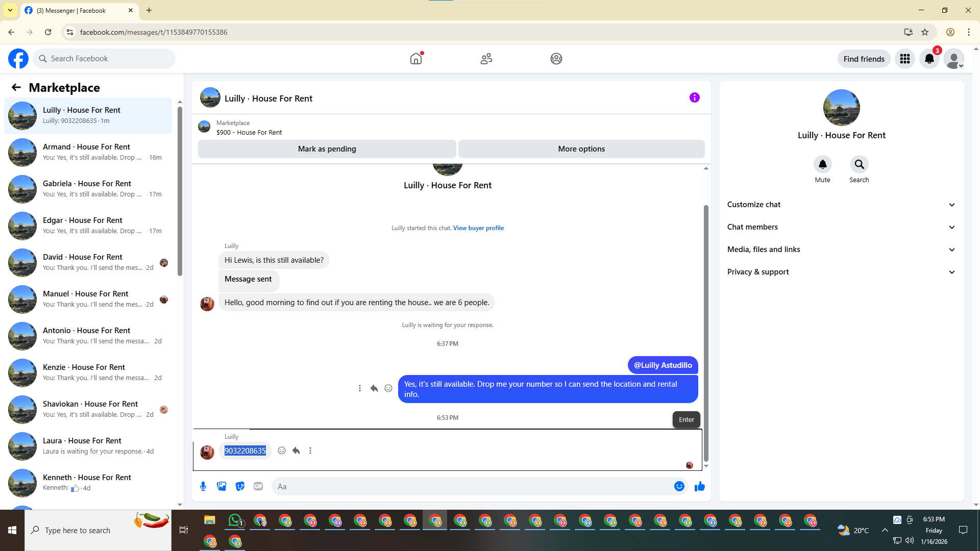Send a thumbs up like

[699, 486]
